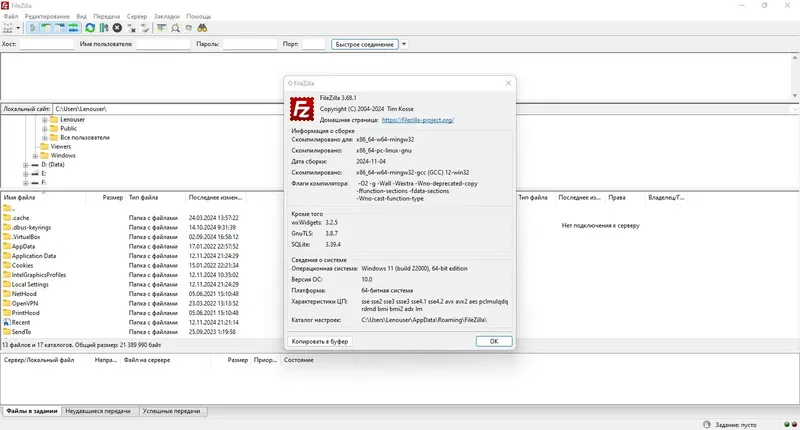Select the .VirtualBox folder icon
The width and height of the screenshot is (800, 430).
coord(7,237)
